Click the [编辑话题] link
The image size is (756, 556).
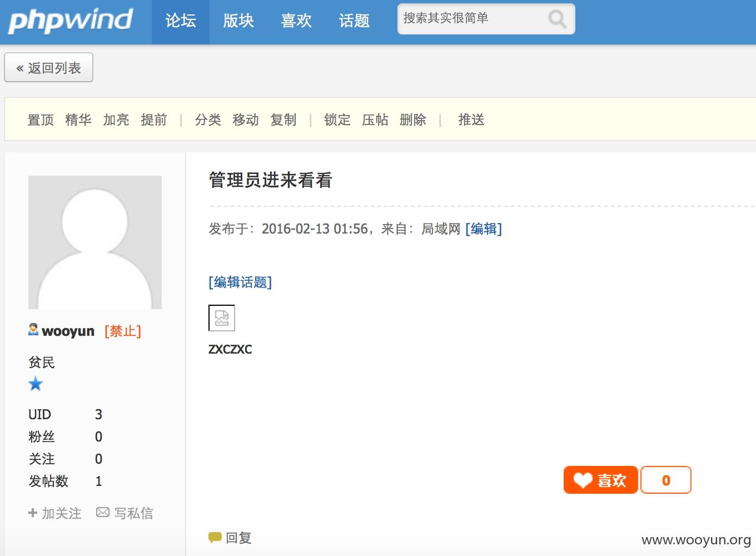240,282
